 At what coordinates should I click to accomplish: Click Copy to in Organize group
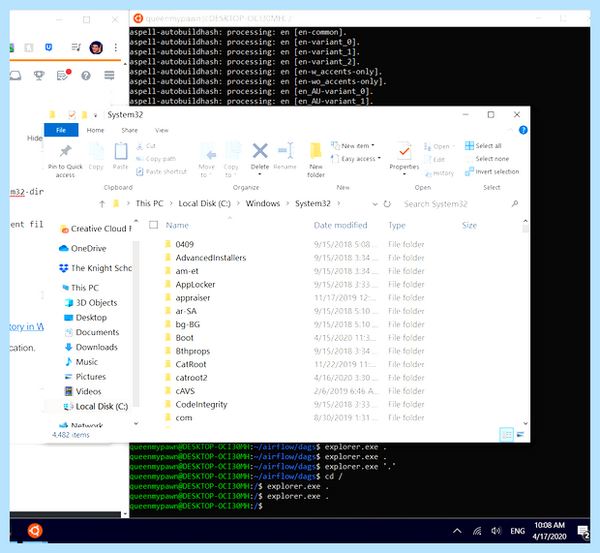[x=231, y=160]
